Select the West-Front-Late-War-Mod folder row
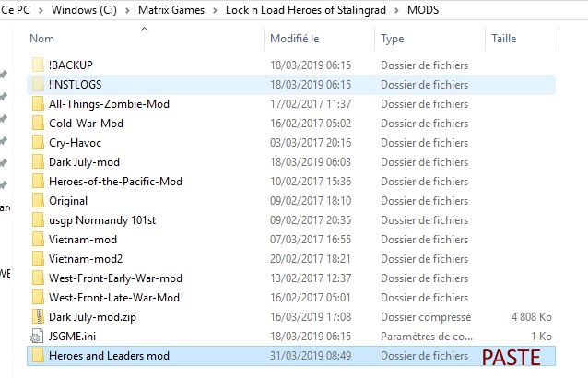The height and width of the screenshot is (378, 588). [291, 298]
